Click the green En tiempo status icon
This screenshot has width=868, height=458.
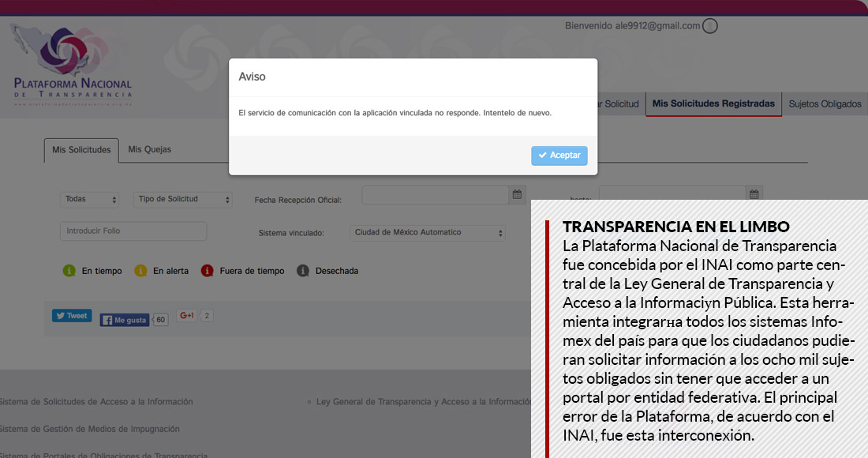69,271
